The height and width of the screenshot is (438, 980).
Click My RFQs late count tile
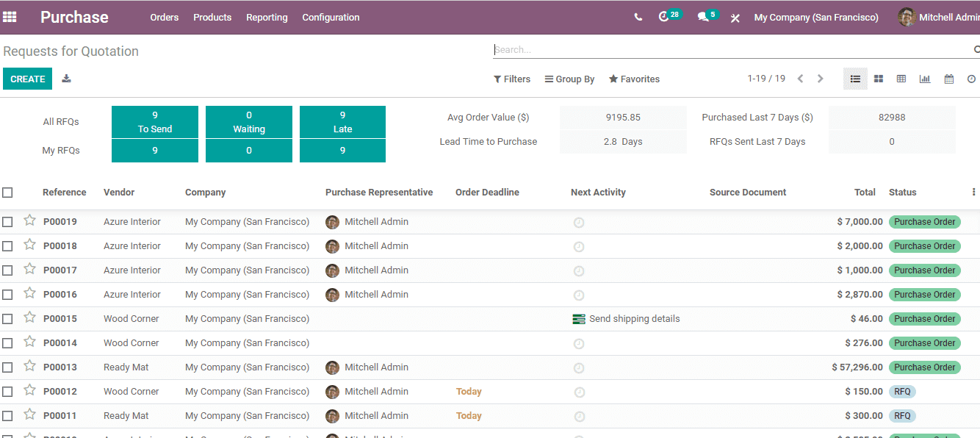tap(342, 151)
